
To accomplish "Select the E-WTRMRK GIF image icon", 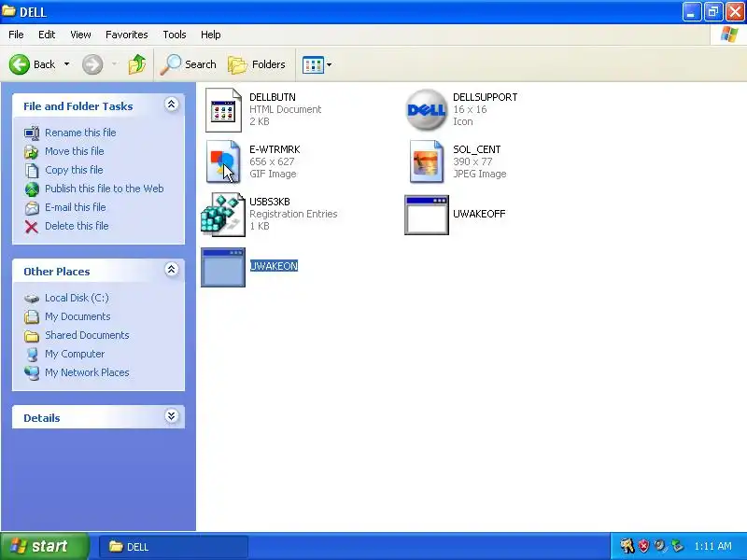I will click(223, 161).
